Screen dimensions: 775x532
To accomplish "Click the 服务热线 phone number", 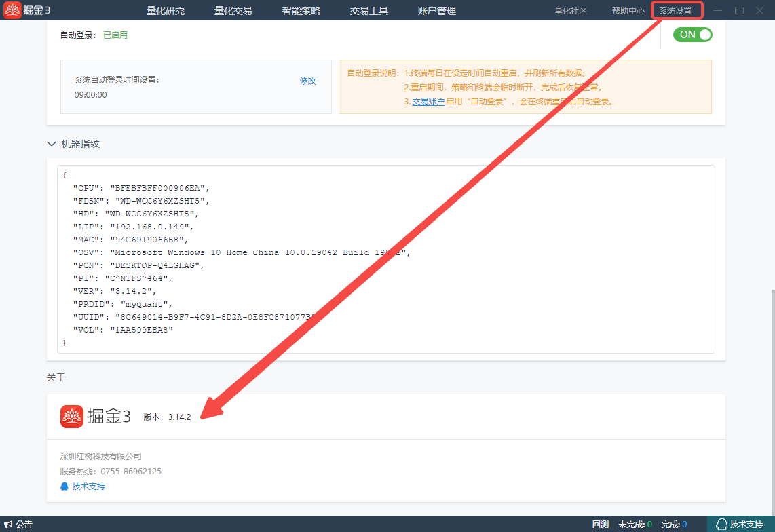I will tap(131, 472).
